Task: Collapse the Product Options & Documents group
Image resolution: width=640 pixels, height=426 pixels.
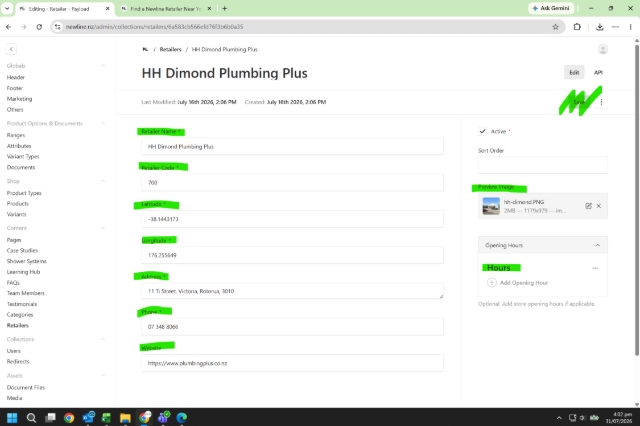Action: (x=103, y=123)
